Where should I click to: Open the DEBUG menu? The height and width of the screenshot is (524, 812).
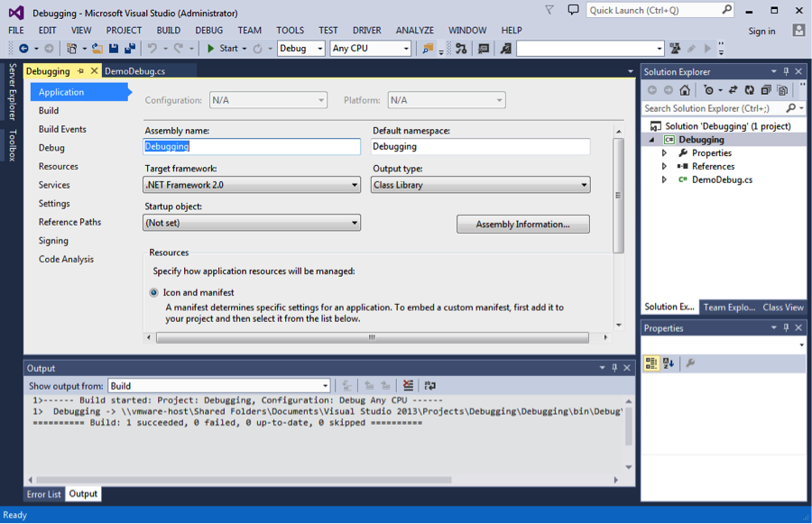[208, 30]
